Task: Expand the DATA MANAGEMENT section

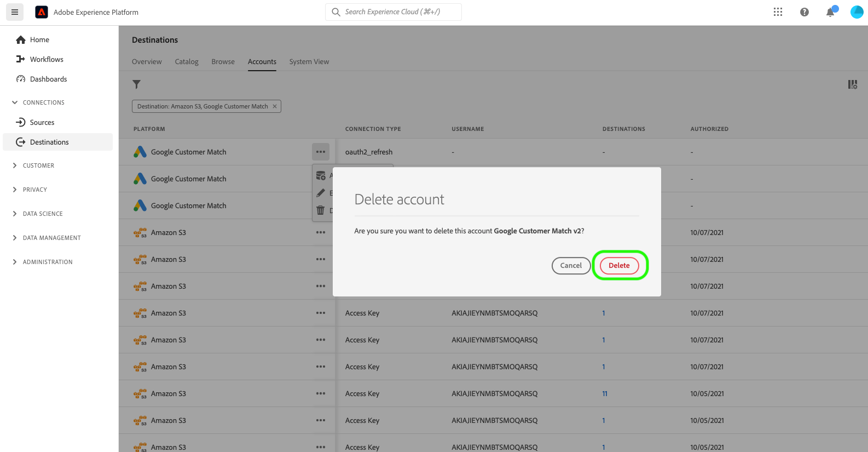Action: click(15, 238)
